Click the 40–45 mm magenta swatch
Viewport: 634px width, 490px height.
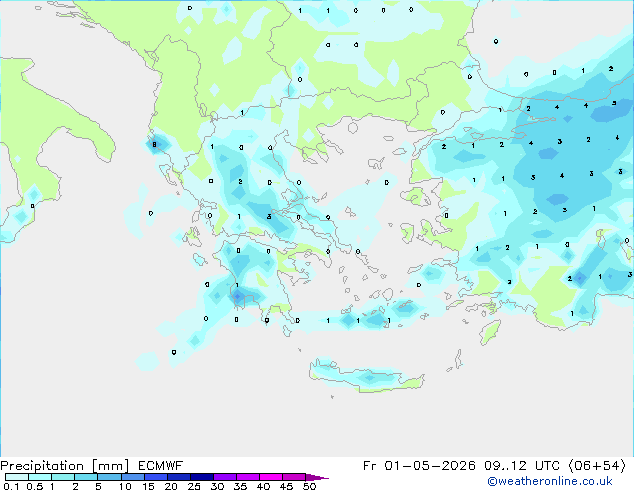(x=271, y=477)
